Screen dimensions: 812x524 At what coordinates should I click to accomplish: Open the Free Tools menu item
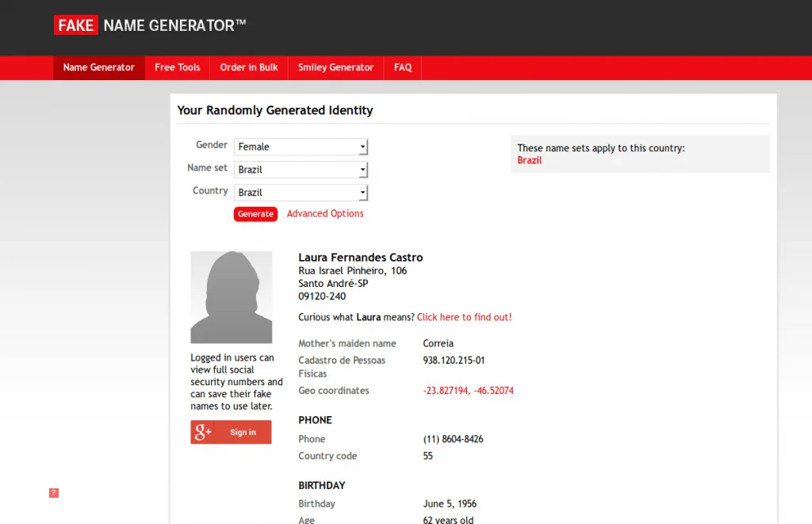[178, 67]
